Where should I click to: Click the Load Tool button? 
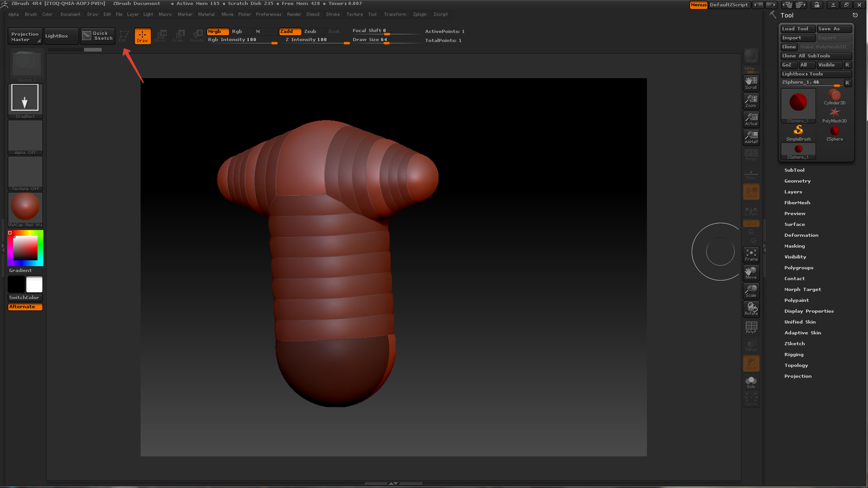[x=798, y=29]
